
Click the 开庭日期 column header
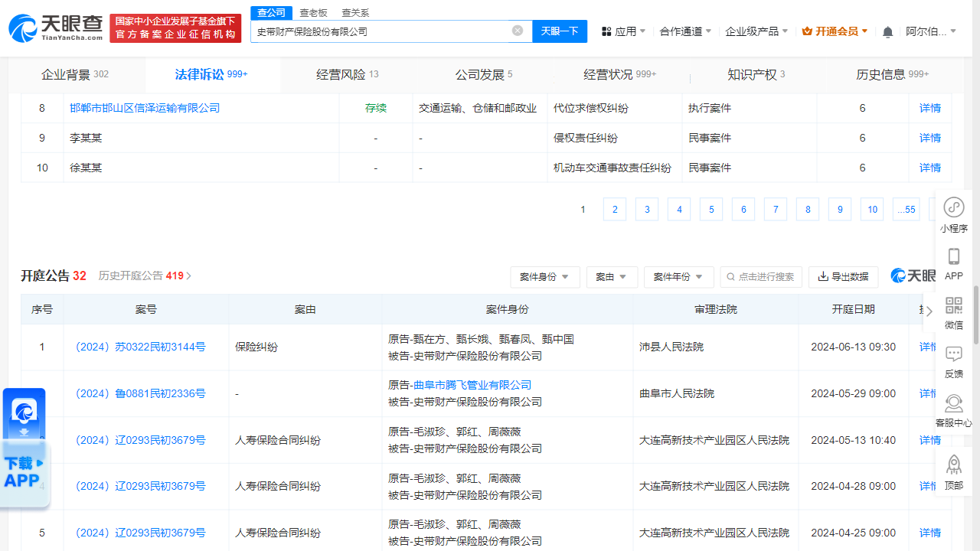click(853, 309)
